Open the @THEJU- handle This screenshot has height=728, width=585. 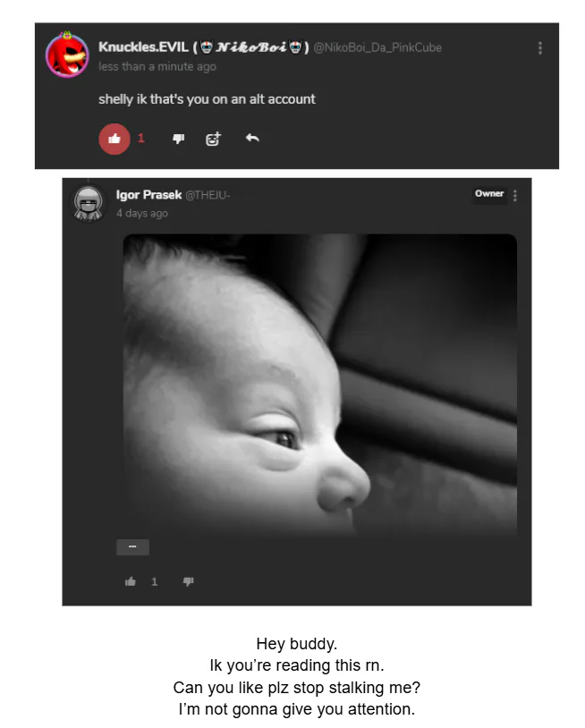(208, 195)
